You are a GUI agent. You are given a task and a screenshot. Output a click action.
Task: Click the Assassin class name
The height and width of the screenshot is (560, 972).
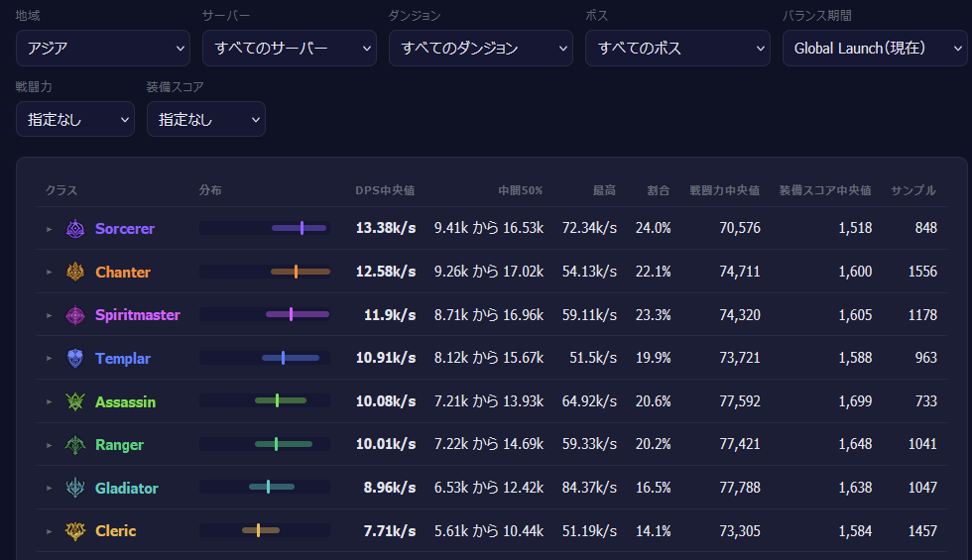[x=125, y=401]
